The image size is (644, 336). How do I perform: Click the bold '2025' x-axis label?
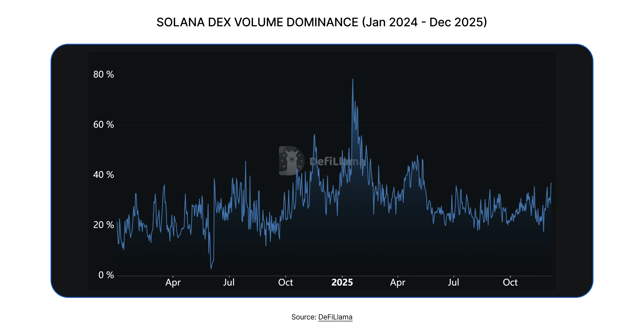click(342, 283)
